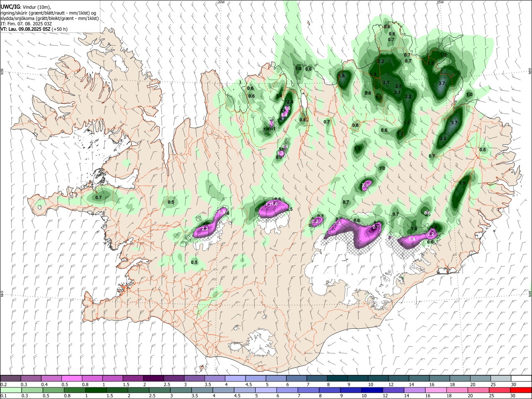Pick upper scale bright pink swatch 0.5 to 0.8
Viewport: 532px width, 399px height.
coord(72,379)
